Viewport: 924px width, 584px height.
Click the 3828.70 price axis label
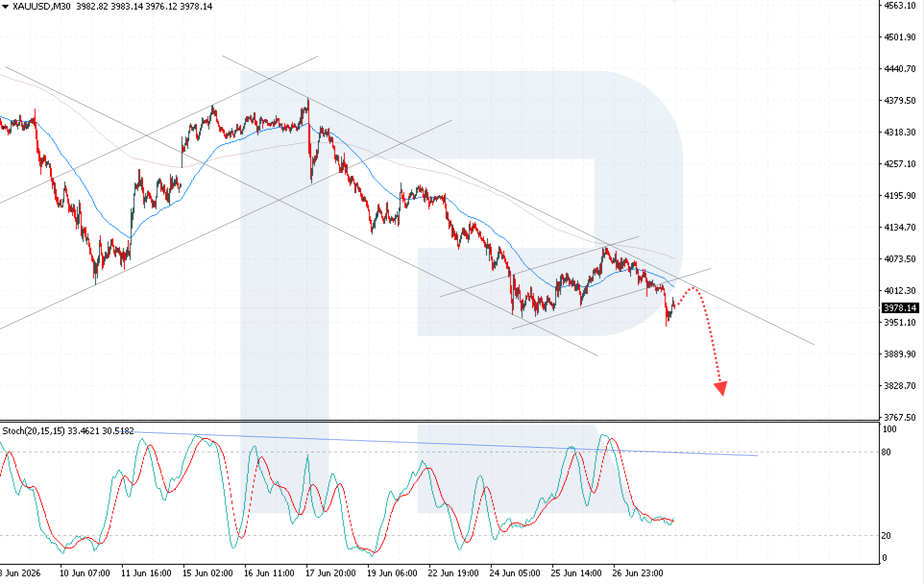click(x=900, y=386)
